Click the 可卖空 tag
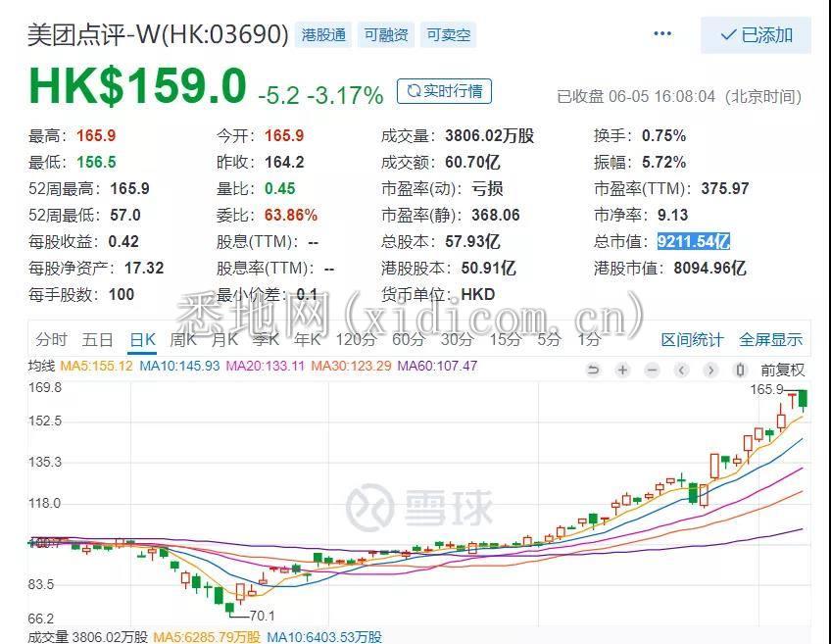831x644 pixels. coord(449,35)
